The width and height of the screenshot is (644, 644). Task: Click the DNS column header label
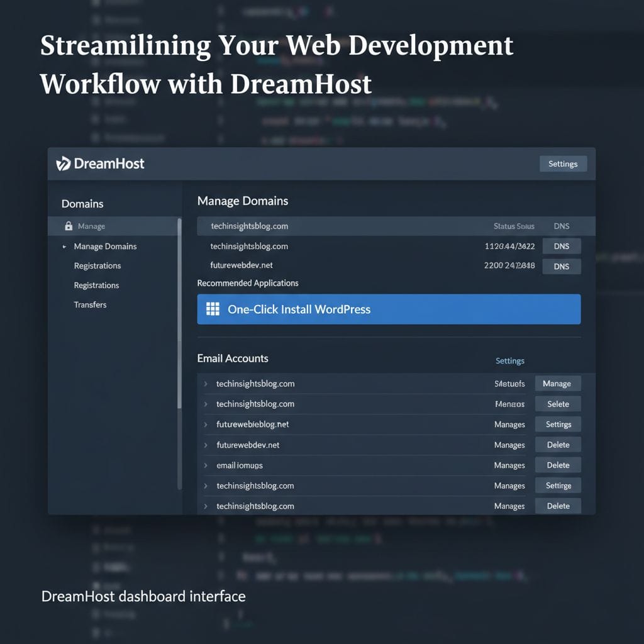click(x=562, y=226)
